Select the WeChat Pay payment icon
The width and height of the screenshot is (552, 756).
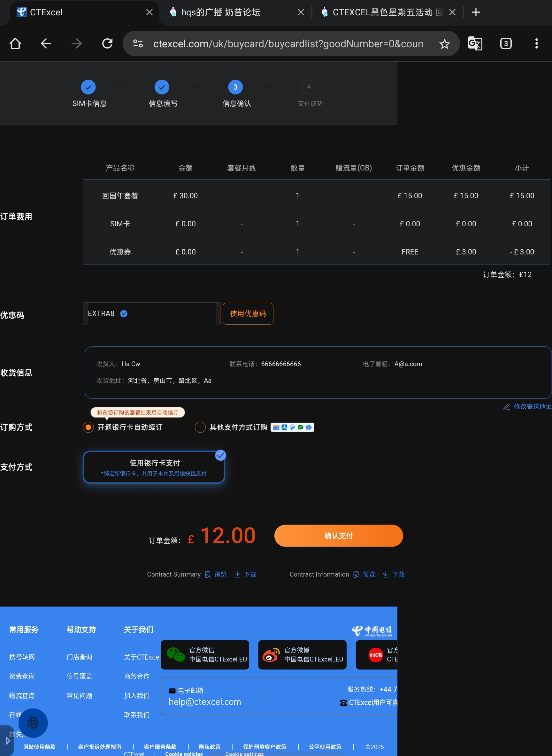click(x=301, y=427)
